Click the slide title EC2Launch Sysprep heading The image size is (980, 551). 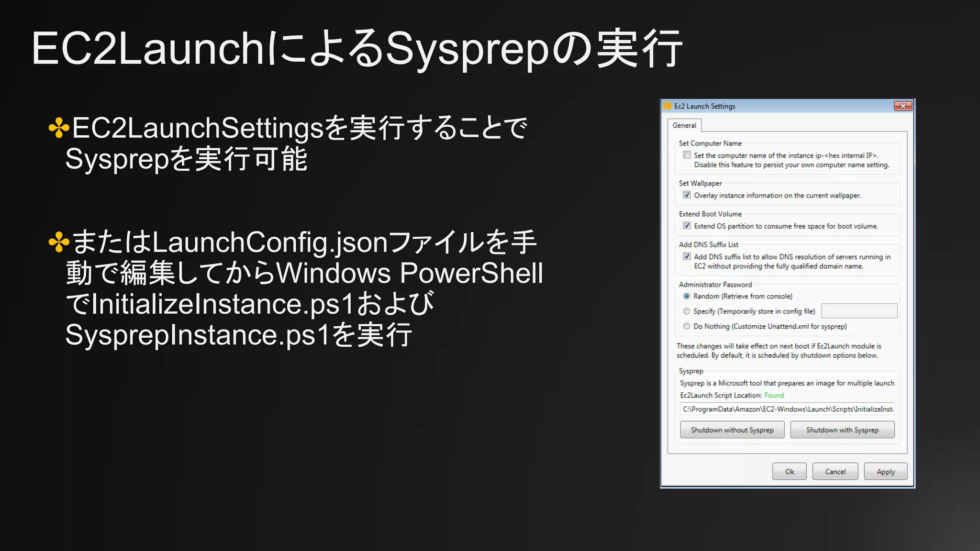356,49
